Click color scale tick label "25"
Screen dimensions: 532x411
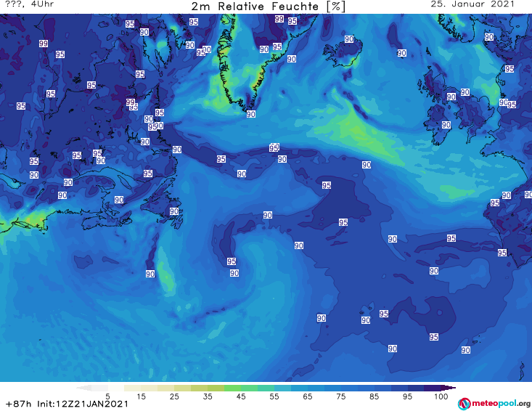point(174,396)
